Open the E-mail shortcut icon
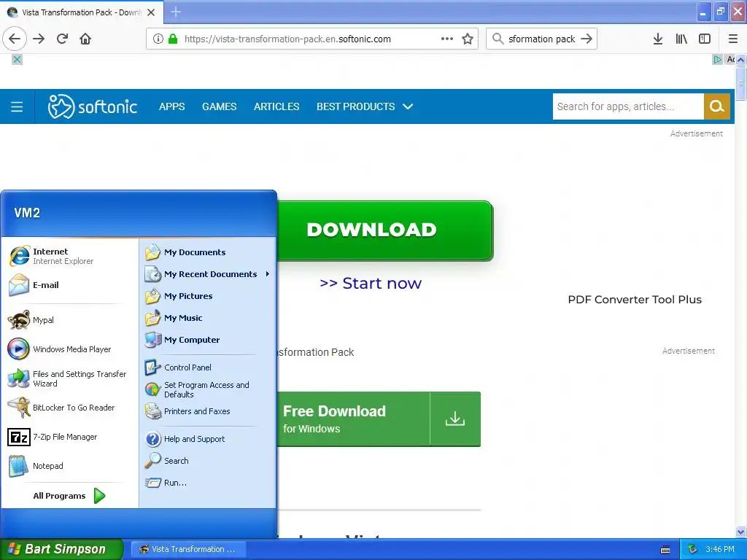The height and width of the screenshot is (560, 747). pyautogui.click(x=19, y=285)
